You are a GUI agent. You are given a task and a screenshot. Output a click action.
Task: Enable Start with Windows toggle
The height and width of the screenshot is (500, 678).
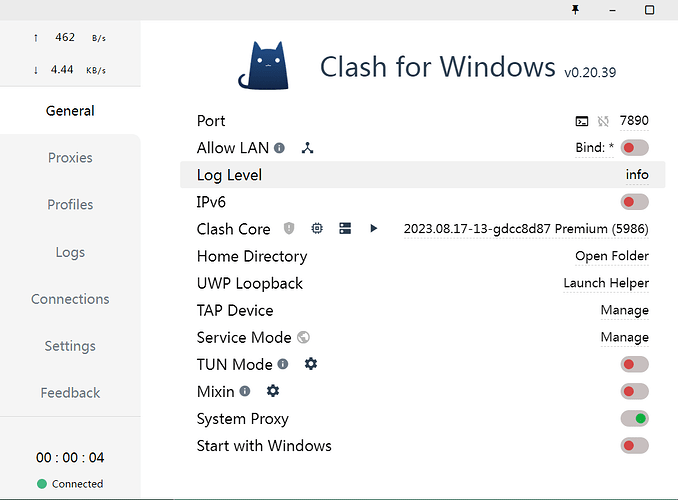point(634,446)
